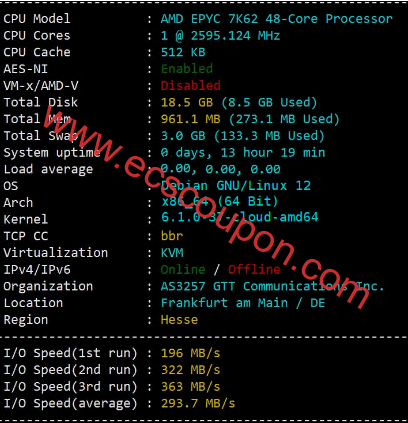Select the Total Swap 3.0 GB value
The width and height of the screenshot is (408, 423).
(183, 136)
